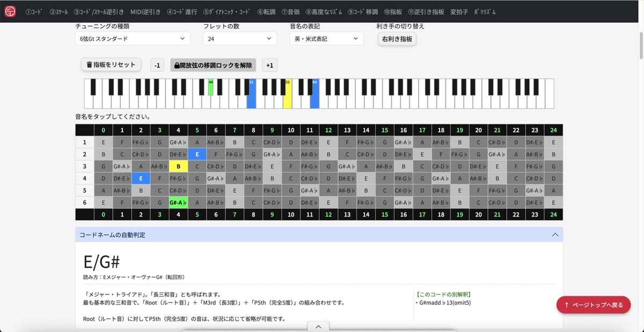Image resolution: width=644 pixels, height=332 pixels.
Task: Toggle green G#-A♭ on string 6 fret 4
Action: coord(178,203)
